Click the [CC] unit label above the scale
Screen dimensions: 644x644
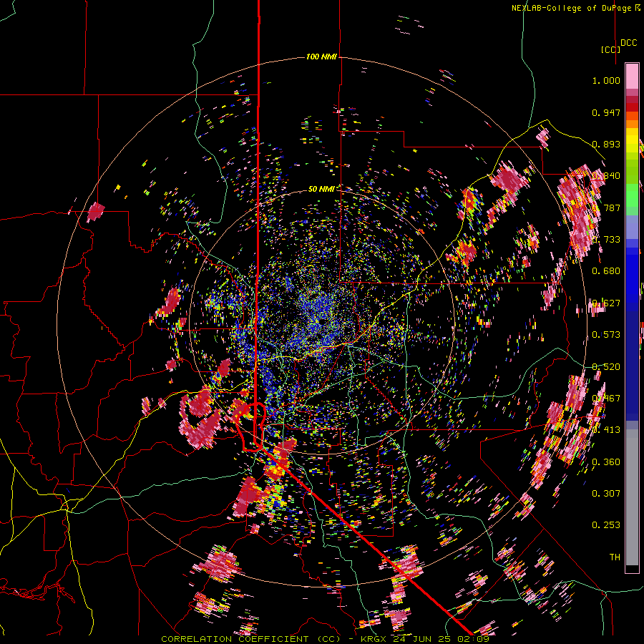point(610,49)
